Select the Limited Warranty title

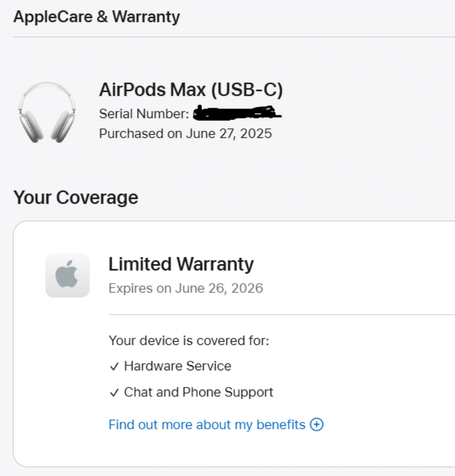181,264
